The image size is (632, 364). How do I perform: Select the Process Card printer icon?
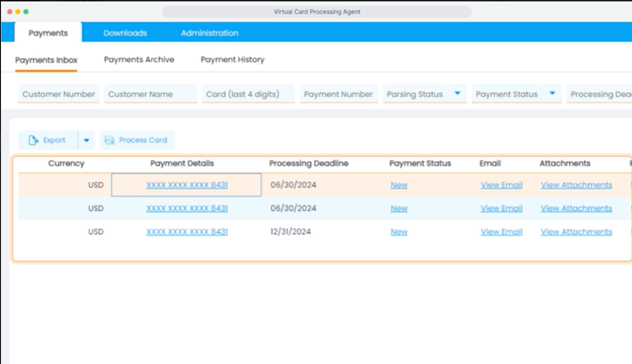click(x=109, y=140)
